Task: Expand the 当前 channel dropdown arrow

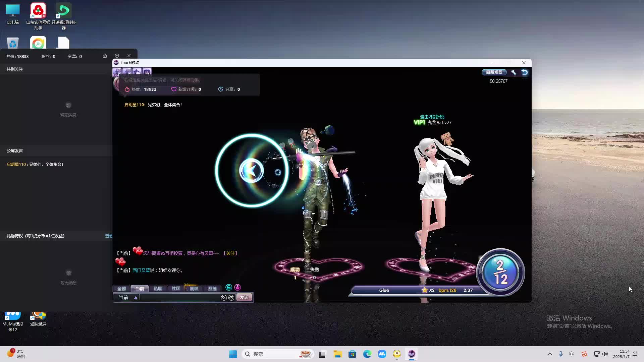Action: (x=136, y=298)
